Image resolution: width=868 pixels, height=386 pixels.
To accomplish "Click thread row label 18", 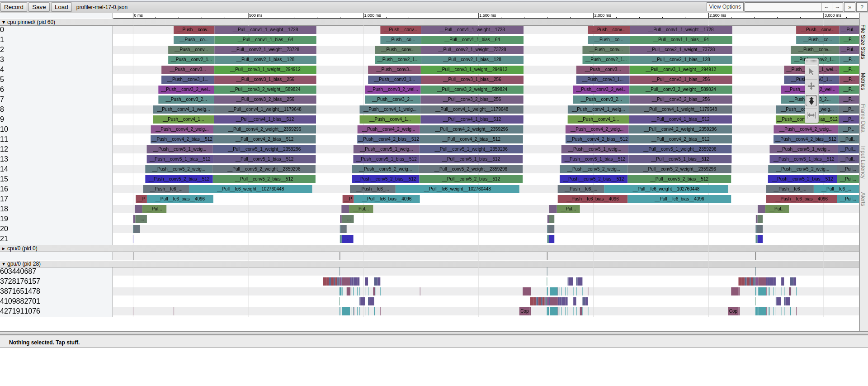I will 4,209.
